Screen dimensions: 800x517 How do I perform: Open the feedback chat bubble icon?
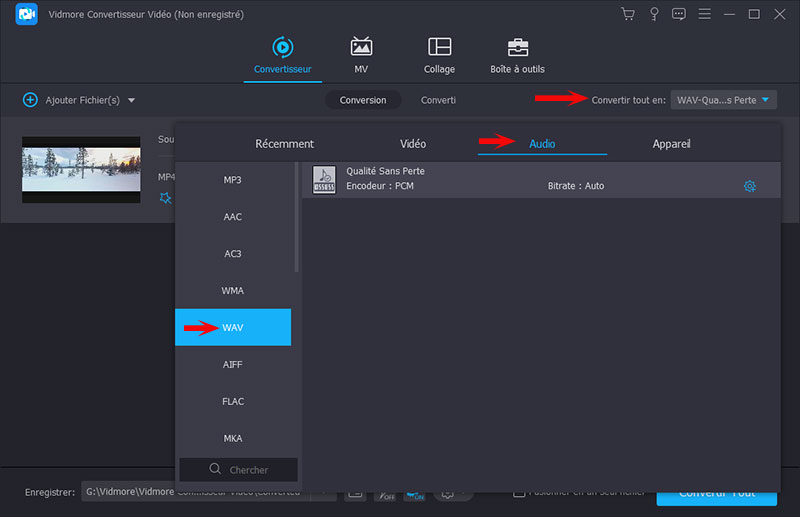click(680, 14)
